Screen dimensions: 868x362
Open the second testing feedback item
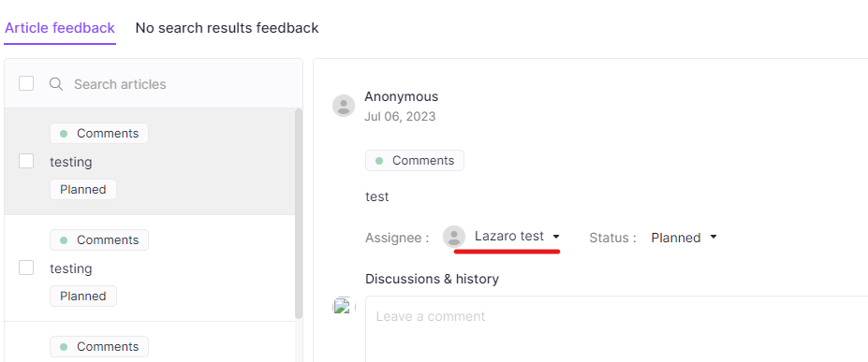tap(150, 268)
